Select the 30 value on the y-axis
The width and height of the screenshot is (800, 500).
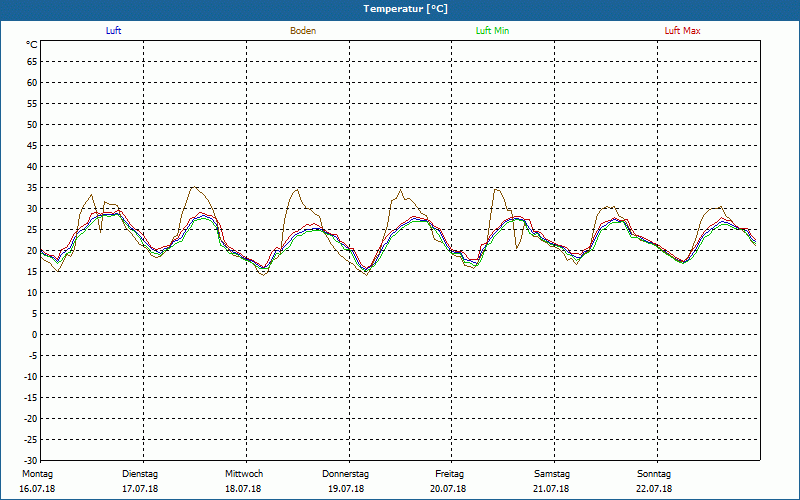pos(32,209)
